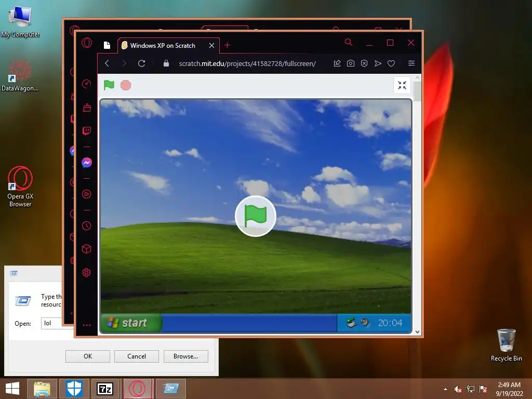Open the DataWagon desktop shortcut
This screenshot has height=399, width=532.
tap(20, 75)
